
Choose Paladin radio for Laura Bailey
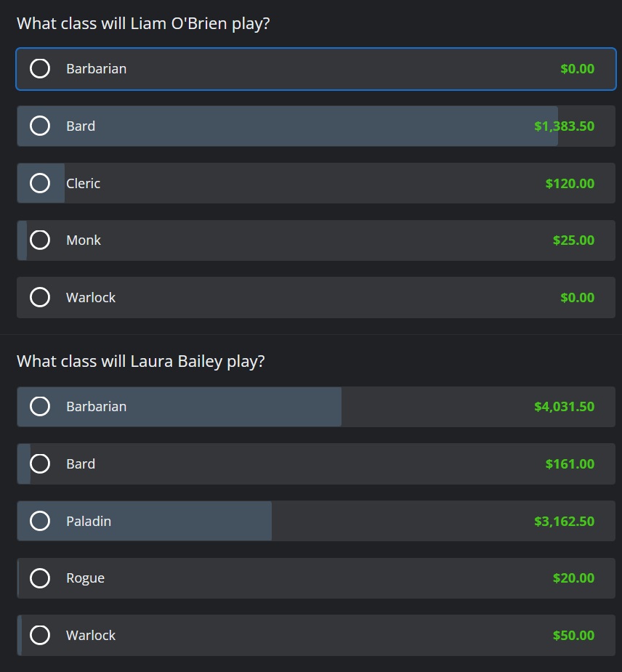40,521
